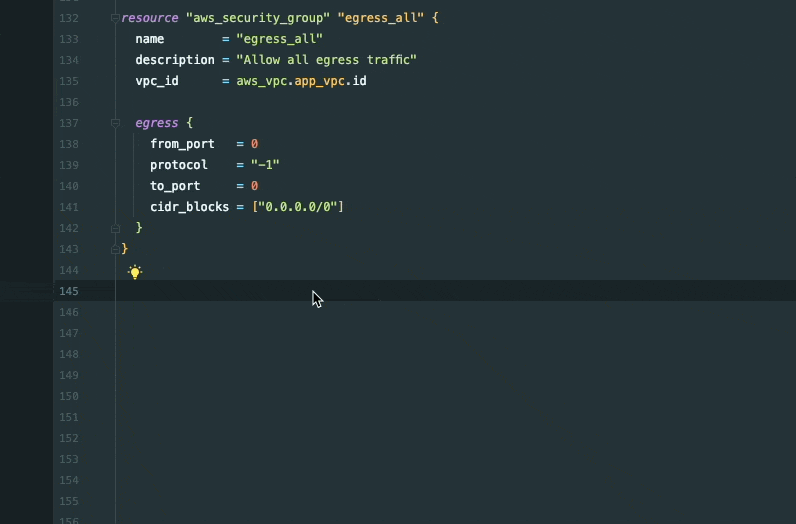Click line number 150 in the gutter
The image size is (796, 524).
pyautogui.click(x=69, y=396)
